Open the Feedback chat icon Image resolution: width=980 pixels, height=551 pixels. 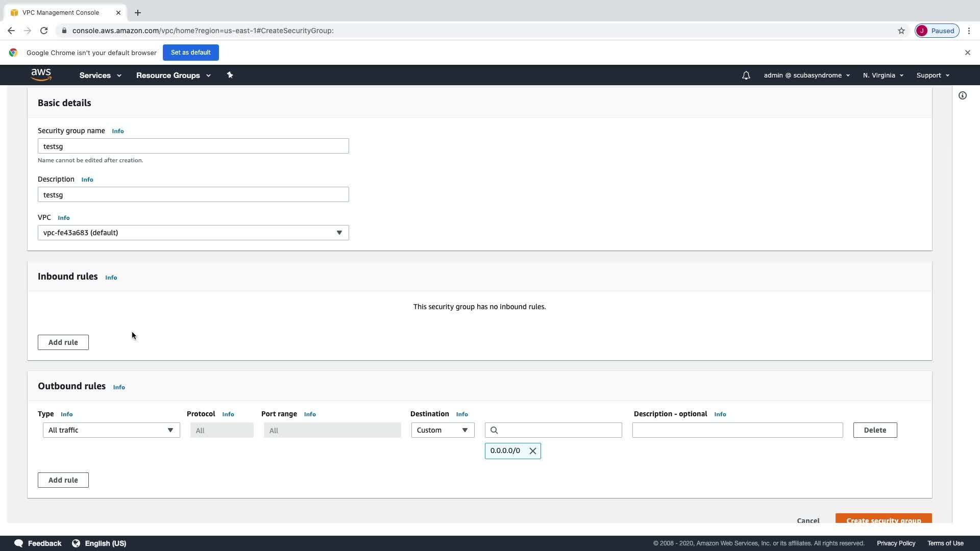click(x=19, y=543)
